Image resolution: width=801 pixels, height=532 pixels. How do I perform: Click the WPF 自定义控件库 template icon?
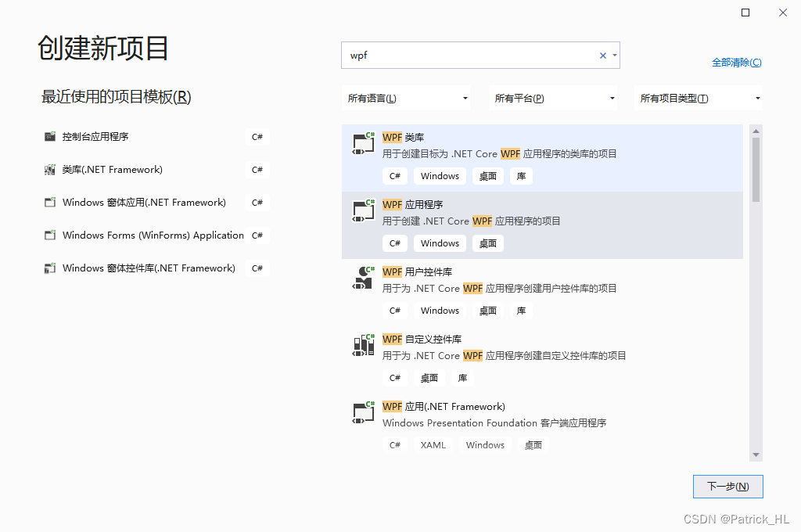point(363,347)
